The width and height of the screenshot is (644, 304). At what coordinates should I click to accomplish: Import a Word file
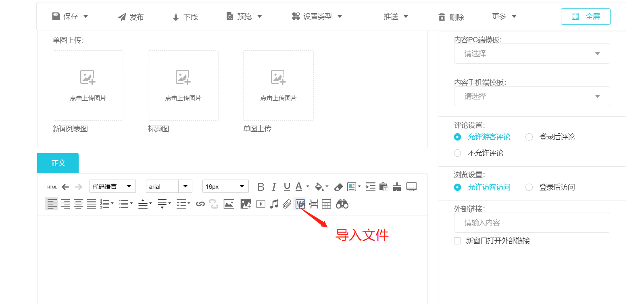coord(300,204)
